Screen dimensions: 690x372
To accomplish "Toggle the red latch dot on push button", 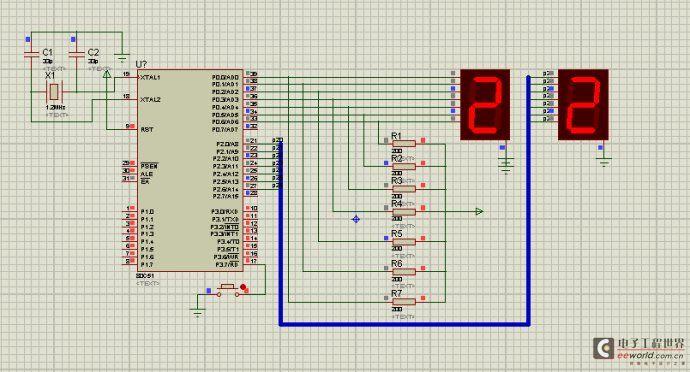I will [243, 287].
